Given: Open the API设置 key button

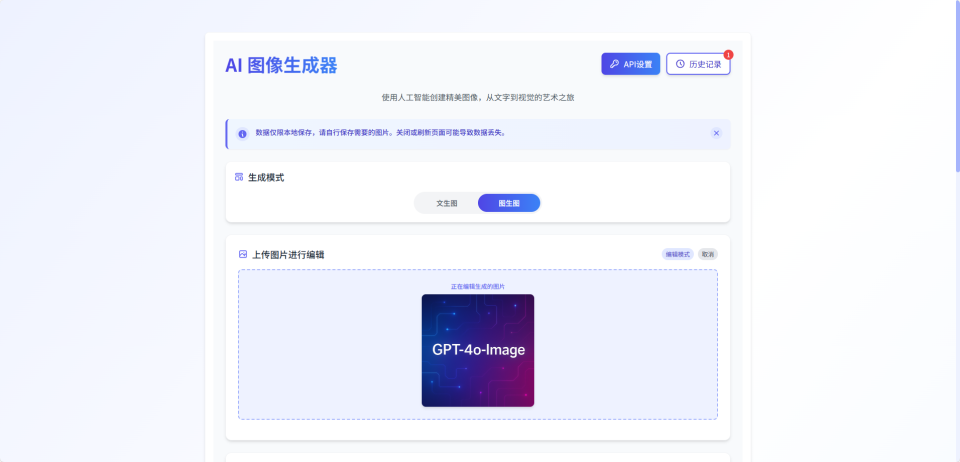Looking at the screenshot, I should pos(630,64).
